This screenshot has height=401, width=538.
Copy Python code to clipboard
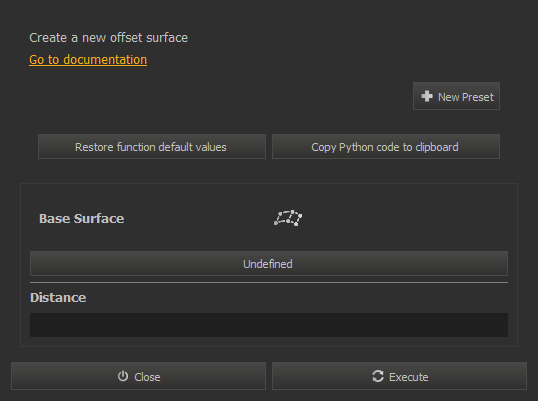point(386,147)
